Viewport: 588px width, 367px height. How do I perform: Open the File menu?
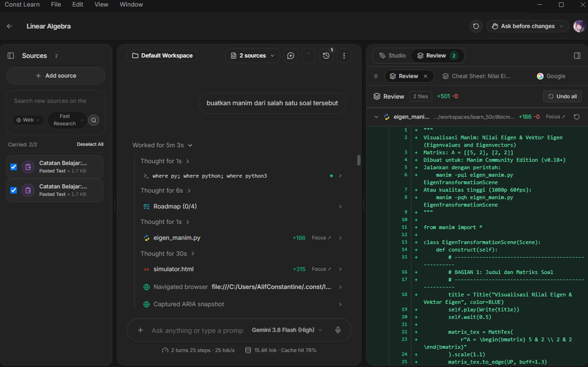coord(56,5)
